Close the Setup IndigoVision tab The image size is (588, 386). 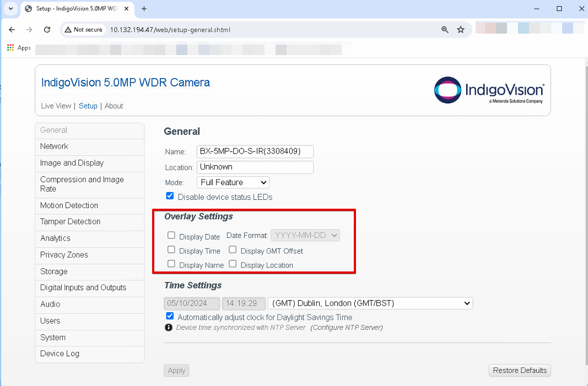coord(127,9)
